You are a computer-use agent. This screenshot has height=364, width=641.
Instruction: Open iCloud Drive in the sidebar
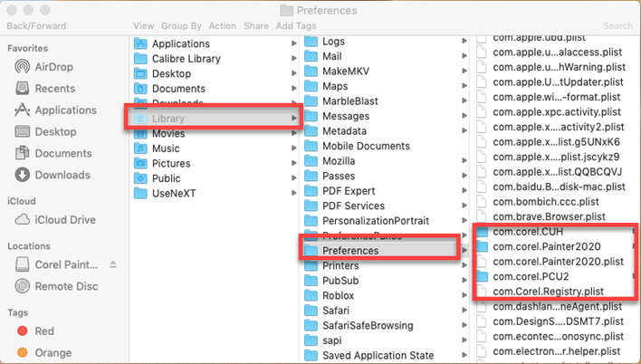[x=55, y=220]
